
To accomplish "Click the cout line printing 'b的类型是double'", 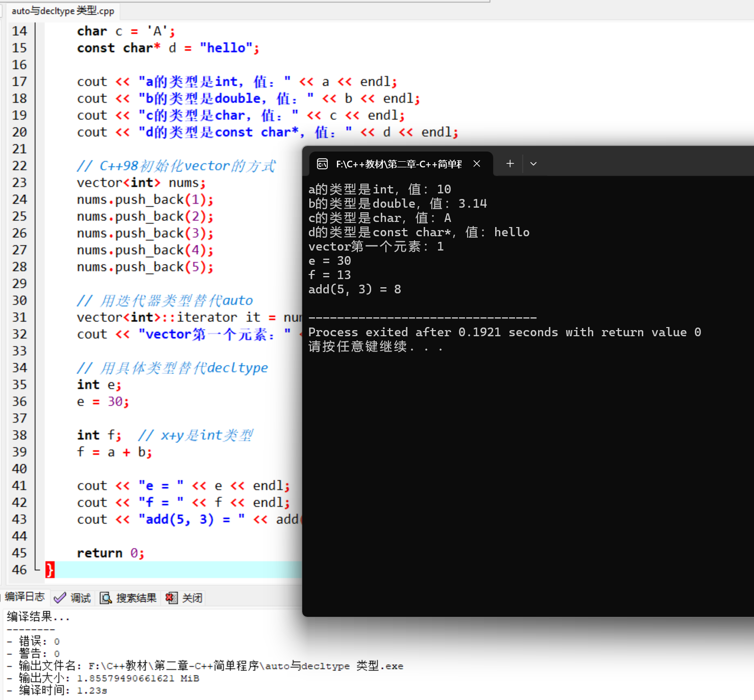I will pyautogui.click(x=249, y=98).
